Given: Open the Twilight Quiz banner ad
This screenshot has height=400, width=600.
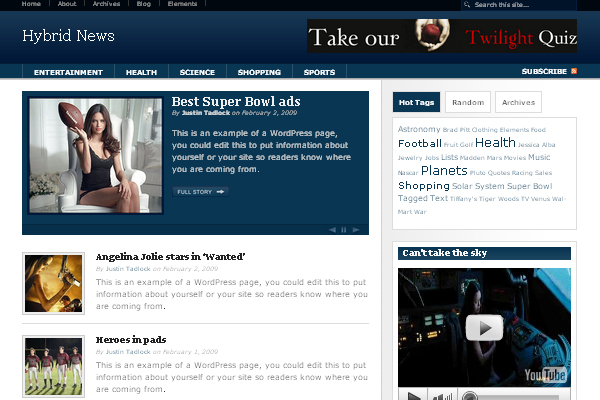Looking at the screenshot, I should tap(442, 36).
